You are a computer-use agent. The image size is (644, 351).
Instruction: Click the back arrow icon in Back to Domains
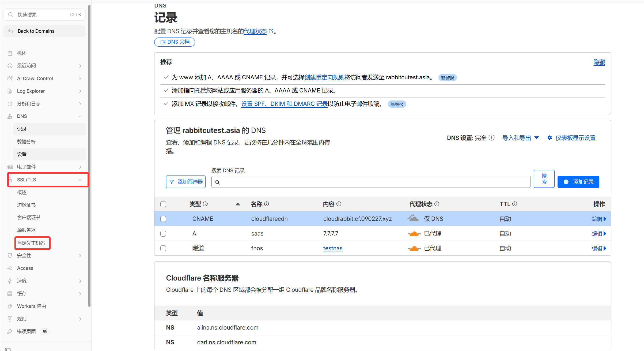[11, 31]
